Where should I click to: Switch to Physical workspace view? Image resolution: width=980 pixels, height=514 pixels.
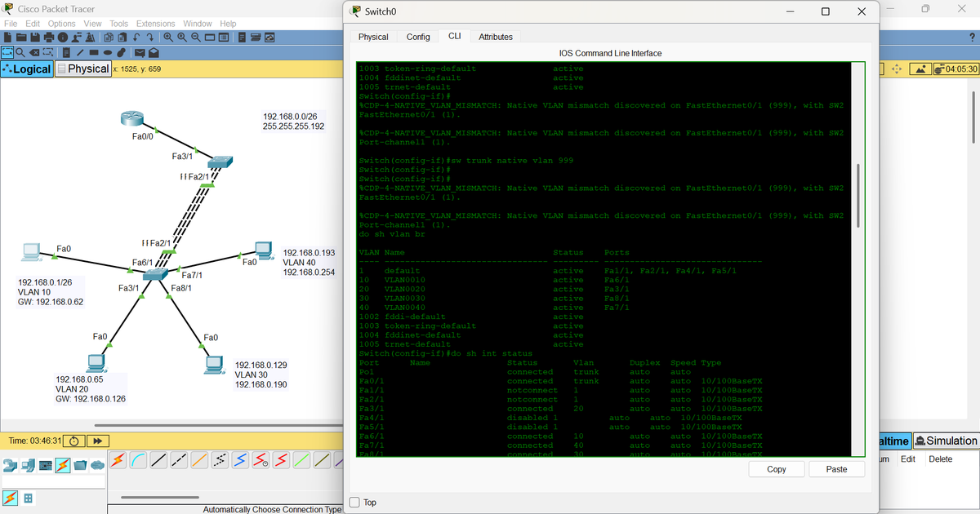[82, 69]
